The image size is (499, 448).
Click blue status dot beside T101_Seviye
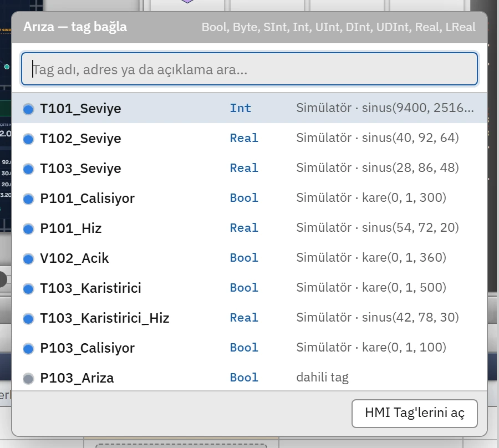click(x=28, y=109)
